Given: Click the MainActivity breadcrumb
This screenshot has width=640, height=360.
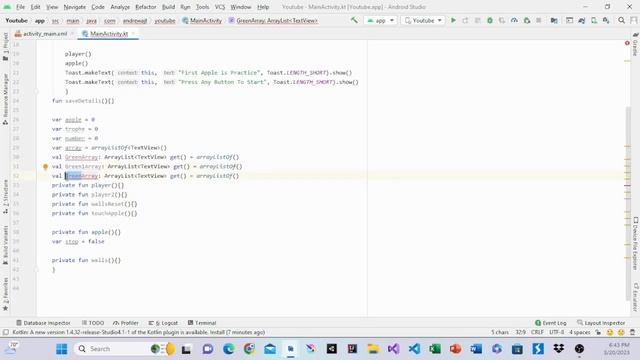Looking at the screenshot, I should [202, 20].
